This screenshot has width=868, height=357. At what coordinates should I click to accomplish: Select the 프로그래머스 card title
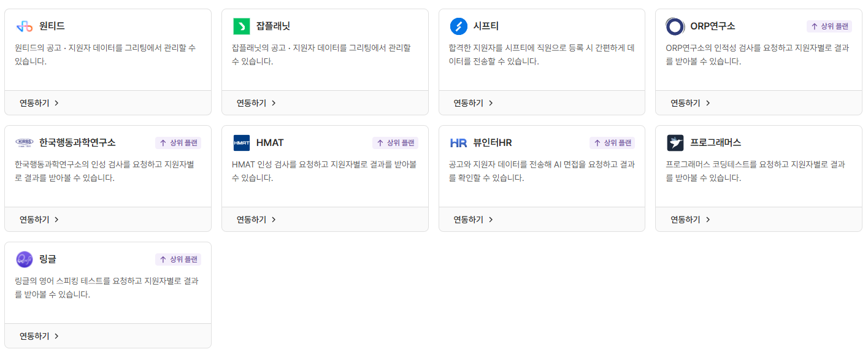715,143
